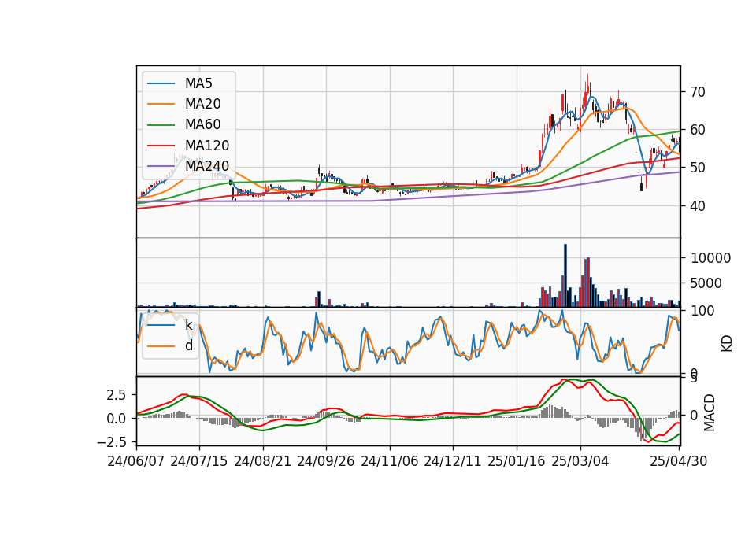Click the k legend label in KD panel
The height and width of the screenshot is (543, 756).
pyautogui.click(x=189, y=325)
